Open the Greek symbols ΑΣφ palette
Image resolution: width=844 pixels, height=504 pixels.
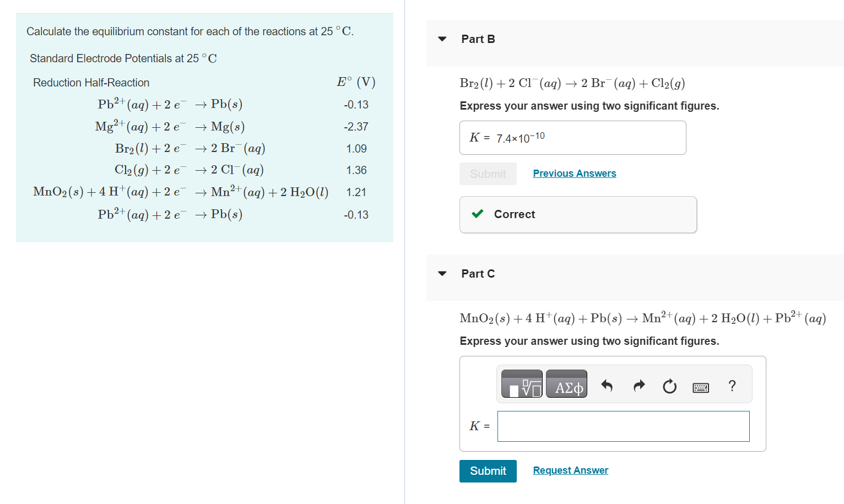point(566,384)
